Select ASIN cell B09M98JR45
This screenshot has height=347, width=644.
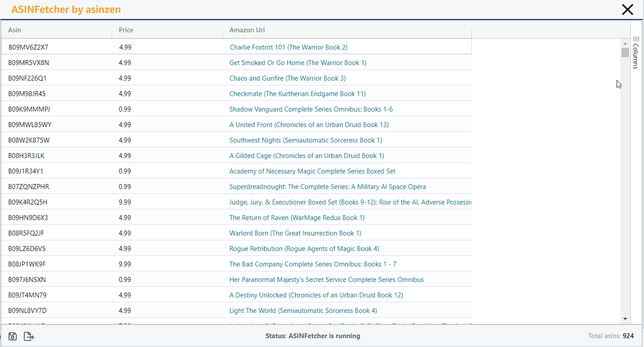pyautogui.click(x=27, y=94)
